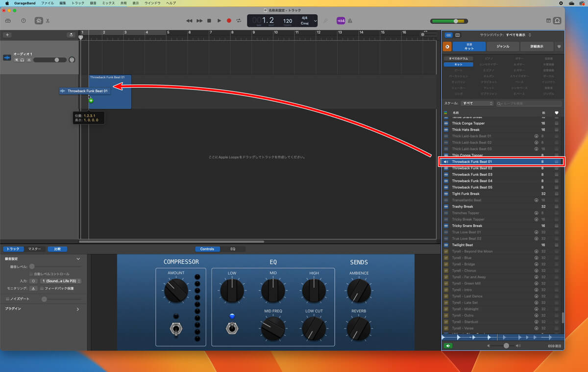
Task: Add a new track with plus button
Action: (x=7, y=35)
